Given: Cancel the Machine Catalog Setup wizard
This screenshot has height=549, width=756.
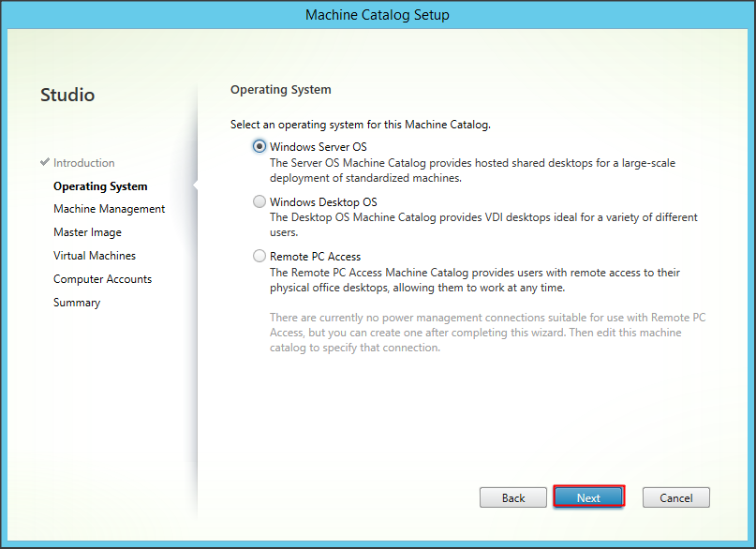Looking at the screenshot, I should click(675, 497).
